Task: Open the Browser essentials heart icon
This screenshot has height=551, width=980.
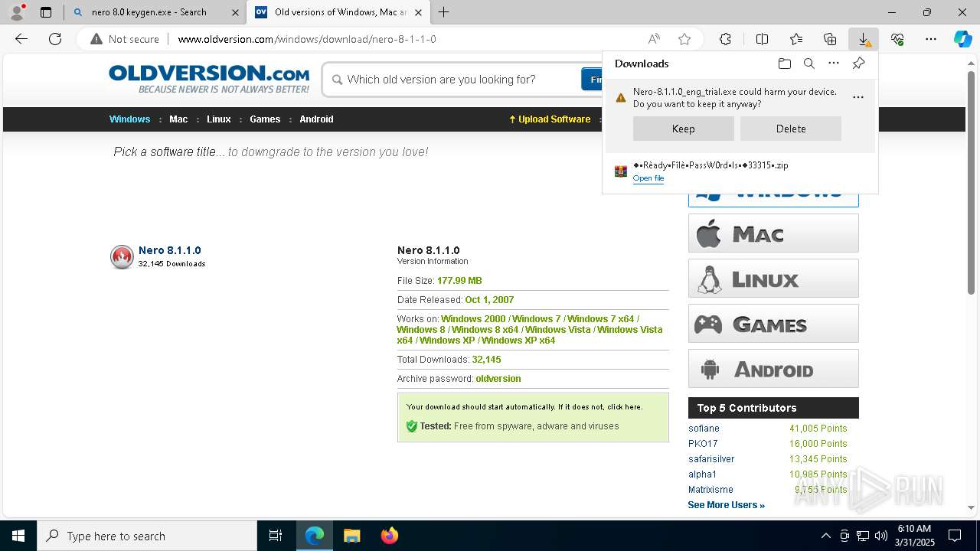Action: point(897,39)
